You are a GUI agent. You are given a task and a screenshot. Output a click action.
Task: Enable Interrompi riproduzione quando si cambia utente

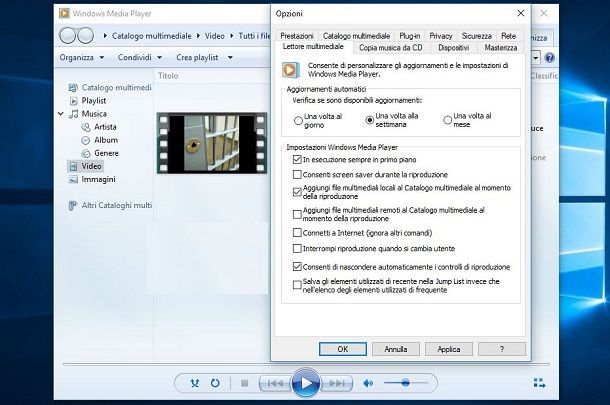point(297,248)
